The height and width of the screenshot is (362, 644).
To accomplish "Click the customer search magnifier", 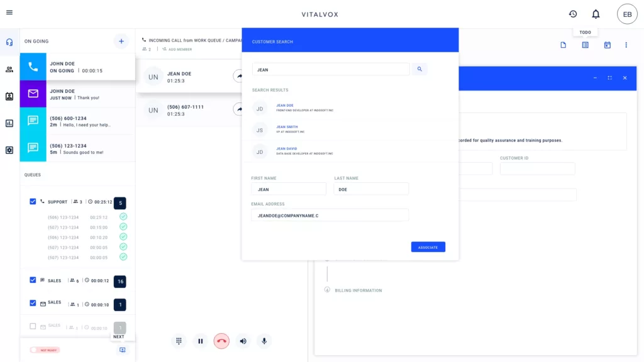I will 419,69.
